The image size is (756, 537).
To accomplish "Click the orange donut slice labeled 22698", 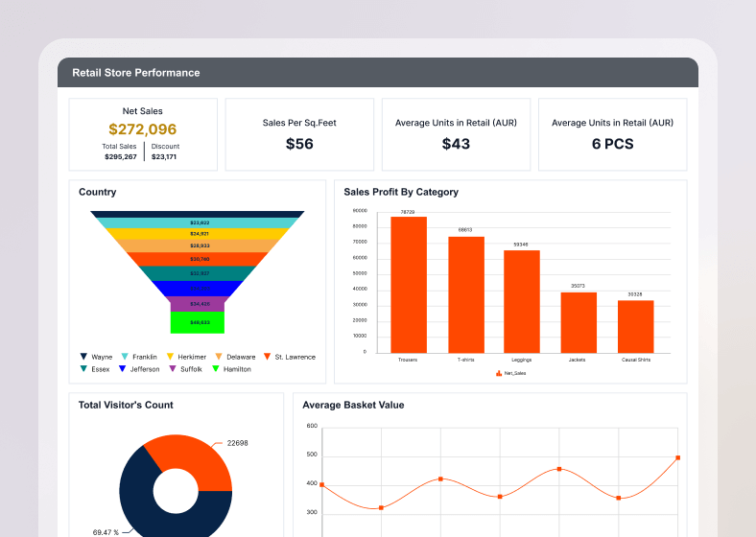I will click(x=193, y=458).
